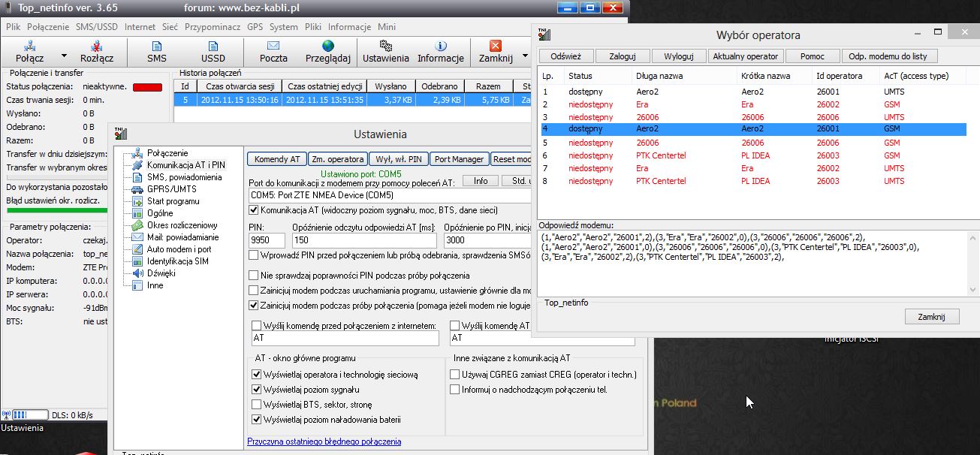Open the SMS/USSD menu

(x=97, y=26)
